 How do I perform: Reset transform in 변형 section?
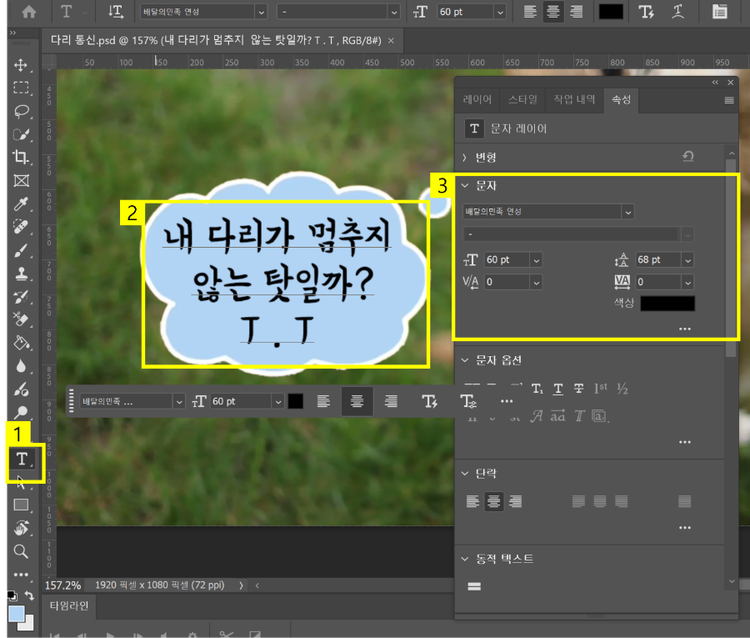pyautogui.click(x=688, y=156)
